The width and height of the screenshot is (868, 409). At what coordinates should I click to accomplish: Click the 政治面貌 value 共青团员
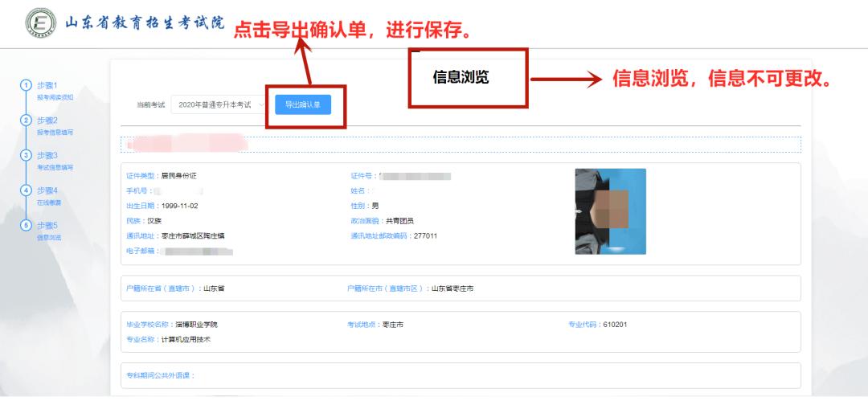pos(399,221)
